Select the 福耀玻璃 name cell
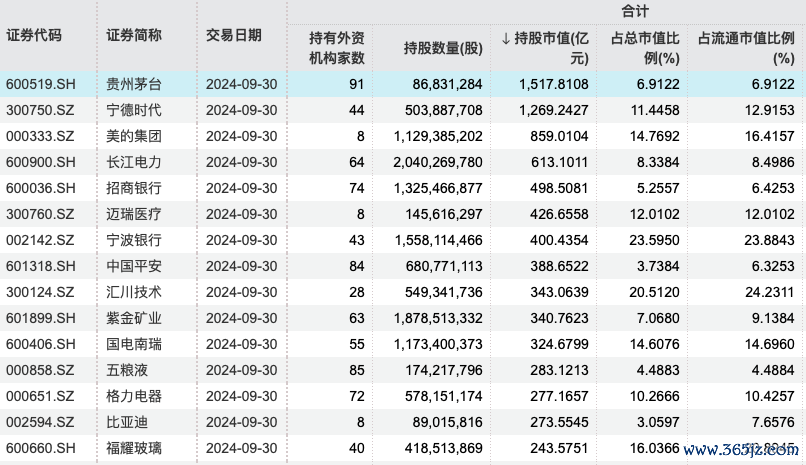This screenshot has width=806, height=465. [x=134, y=448]
